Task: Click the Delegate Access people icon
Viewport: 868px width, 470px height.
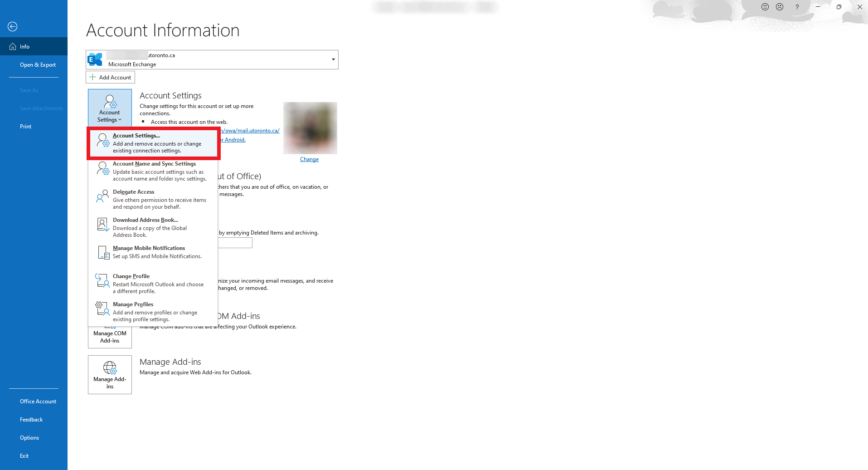Action: pos(102,196)
